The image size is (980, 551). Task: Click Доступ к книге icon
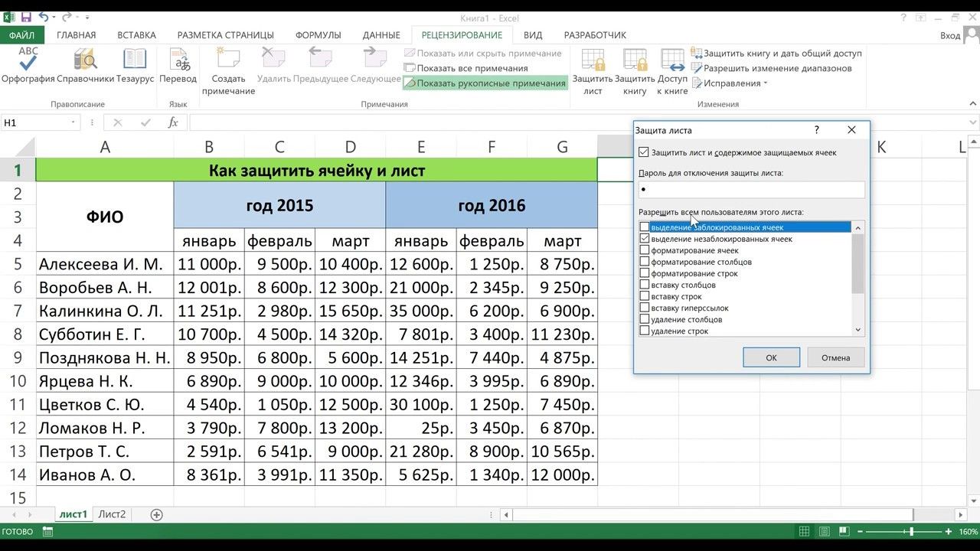coord(672,71)
